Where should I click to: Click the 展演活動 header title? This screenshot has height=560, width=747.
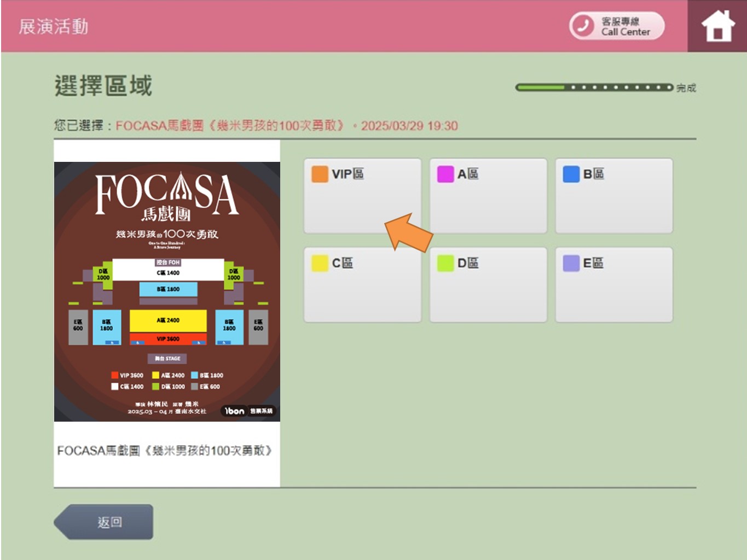[x=54, y=26]
